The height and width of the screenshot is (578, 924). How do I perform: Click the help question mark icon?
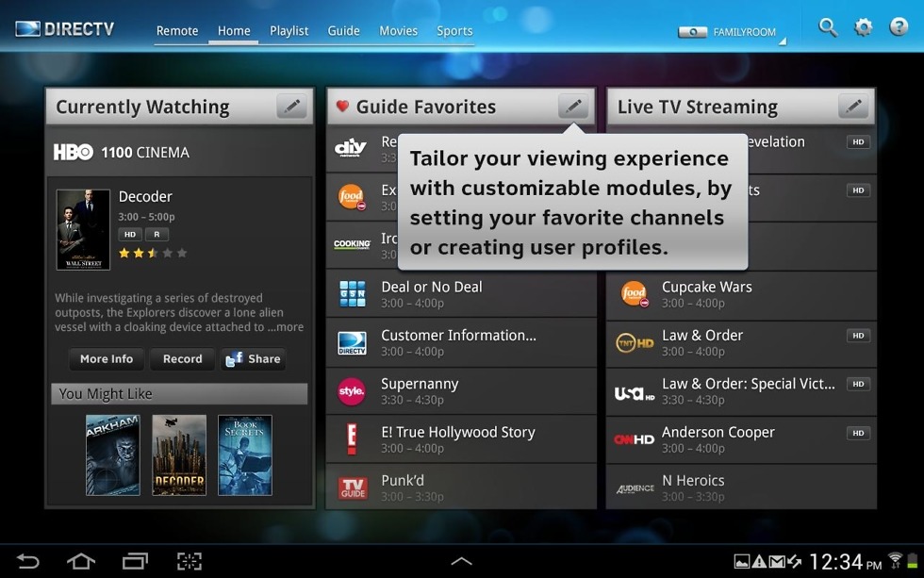point(899,28)
